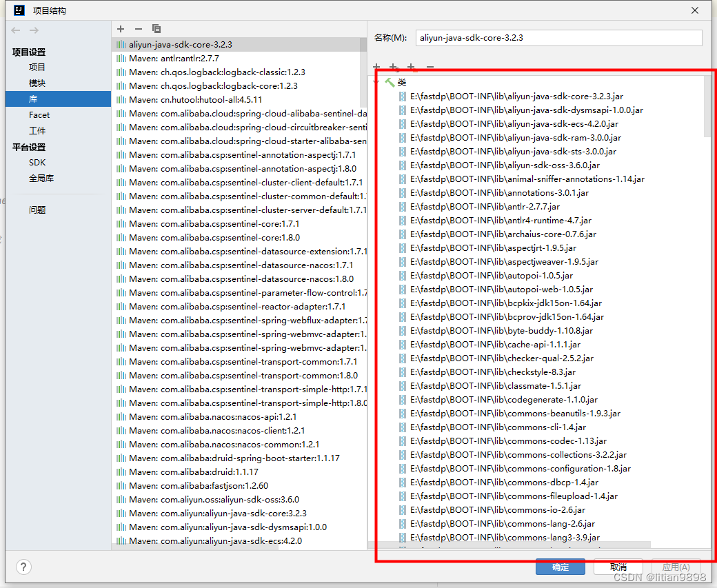The height and width of the screenshot is (588, 717).
Task: Select com.alibaba:fastjson:1.2.60 library
Action: 240,485
